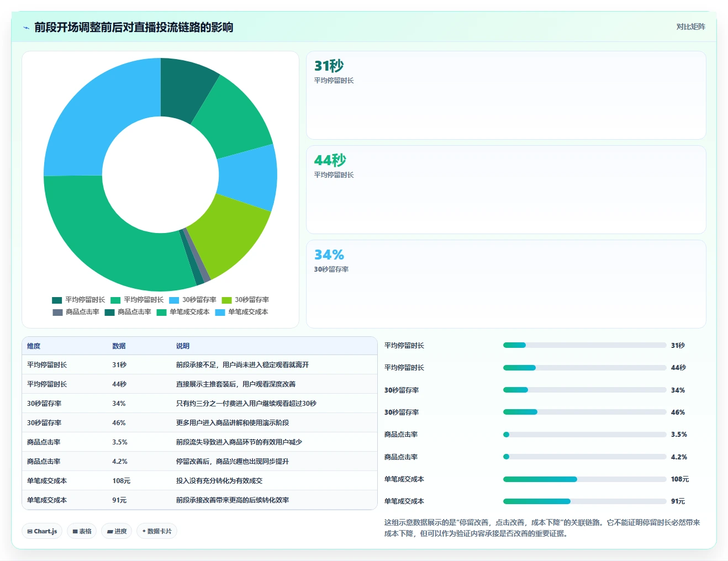Click the 进度 tag chip
This screenshot has width=728, height=561.
(117, 531)
